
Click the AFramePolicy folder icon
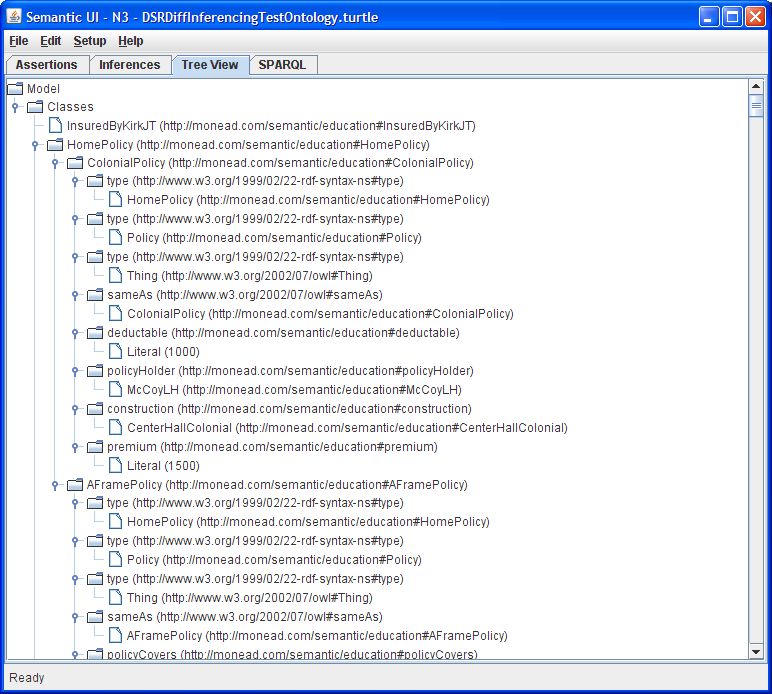75,485
